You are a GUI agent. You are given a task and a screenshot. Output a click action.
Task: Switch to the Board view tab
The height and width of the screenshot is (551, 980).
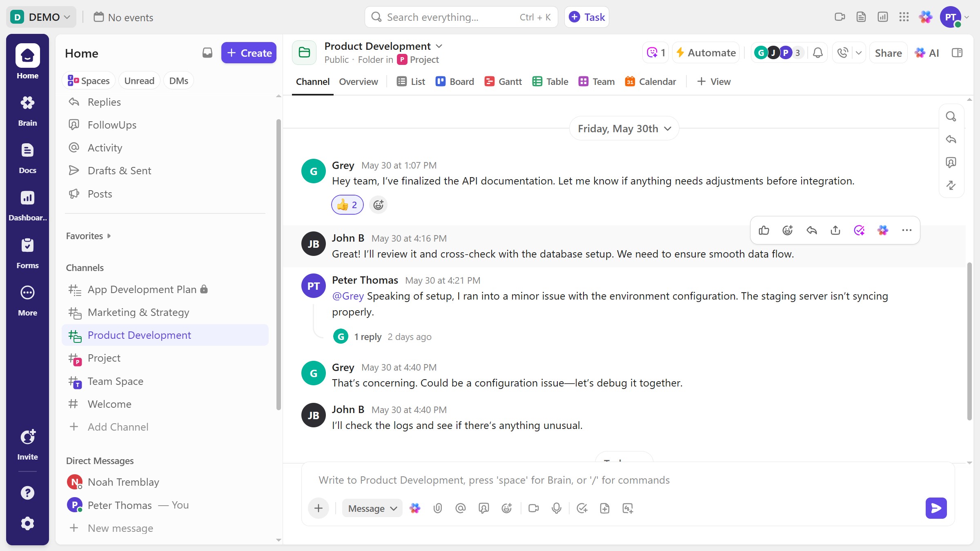(x=455, y=82)
